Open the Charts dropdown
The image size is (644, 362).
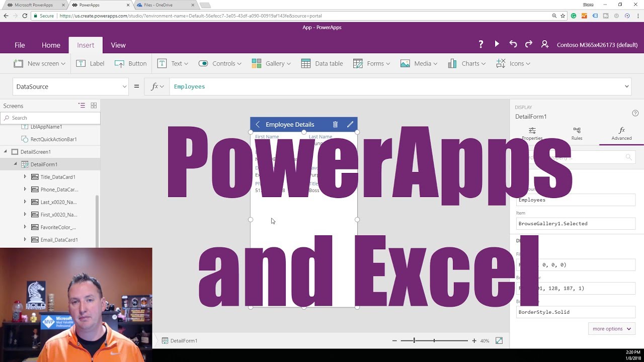point(466,63)
